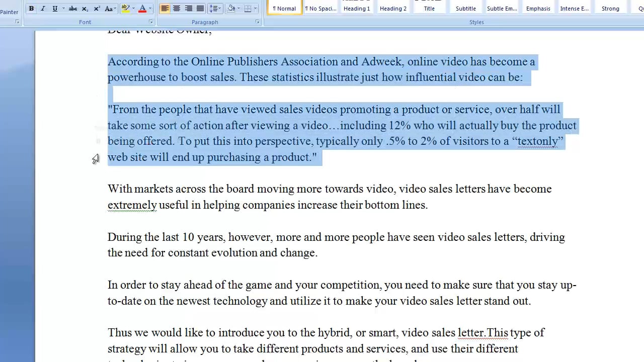Apply the current Font Color
Viewport: 644px width, 362px height.
point(142,9)
